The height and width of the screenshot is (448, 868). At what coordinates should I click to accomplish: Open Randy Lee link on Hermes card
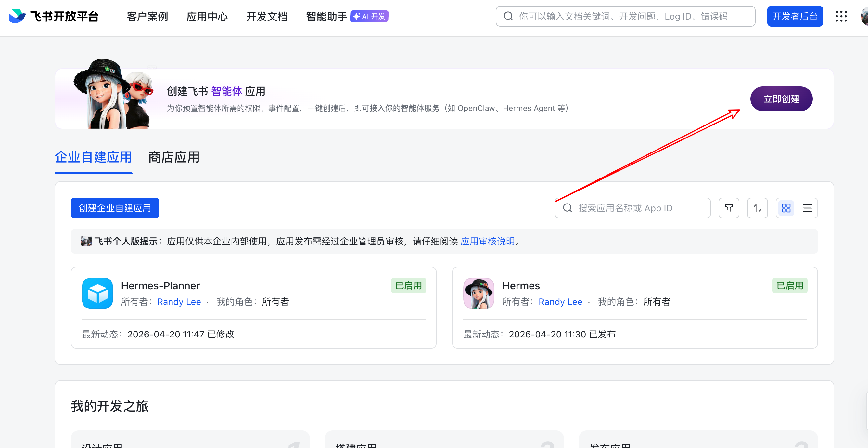click(560, 302)
